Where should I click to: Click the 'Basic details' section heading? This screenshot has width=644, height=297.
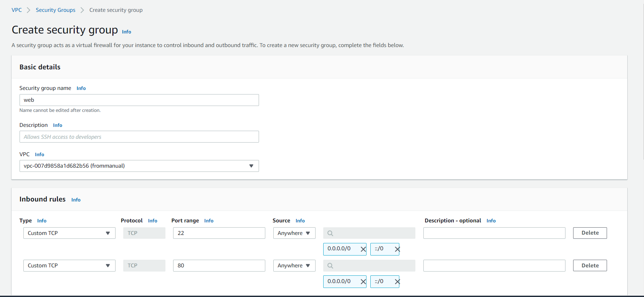click(40, 67)
